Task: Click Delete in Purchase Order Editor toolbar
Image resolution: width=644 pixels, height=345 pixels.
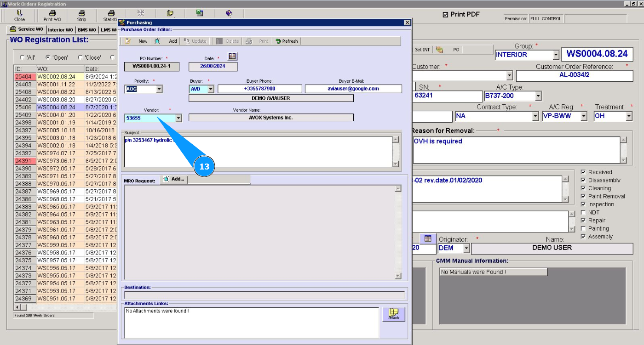Action: (228, 41)
